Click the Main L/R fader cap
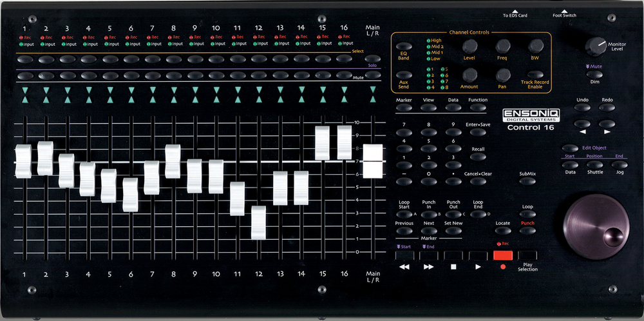Image resolution: width=644 pixels, height=321 pixels. pos(372,161)
